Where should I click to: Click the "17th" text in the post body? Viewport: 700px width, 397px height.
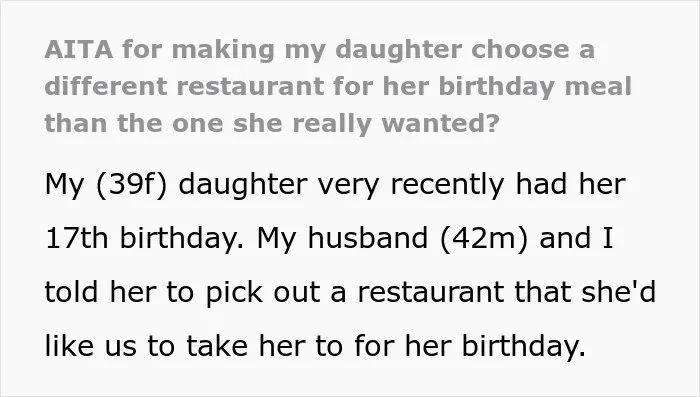(76, 238)
